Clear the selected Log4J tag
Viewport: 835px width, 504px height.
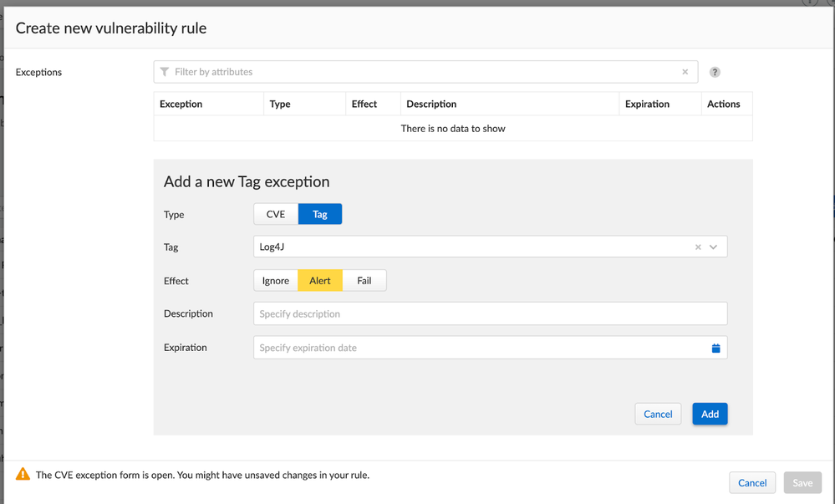[x=698, y=247]
